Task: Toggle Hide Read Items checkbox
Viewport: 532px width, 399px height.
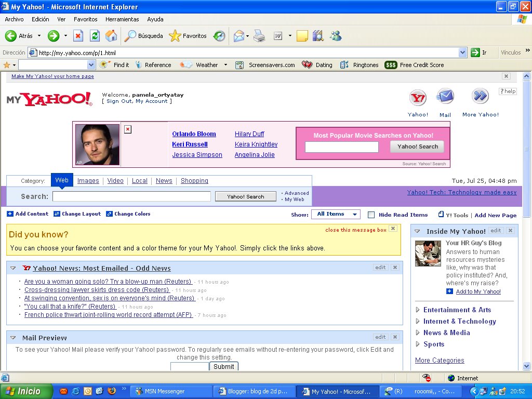Action: [x=371, y=215]
